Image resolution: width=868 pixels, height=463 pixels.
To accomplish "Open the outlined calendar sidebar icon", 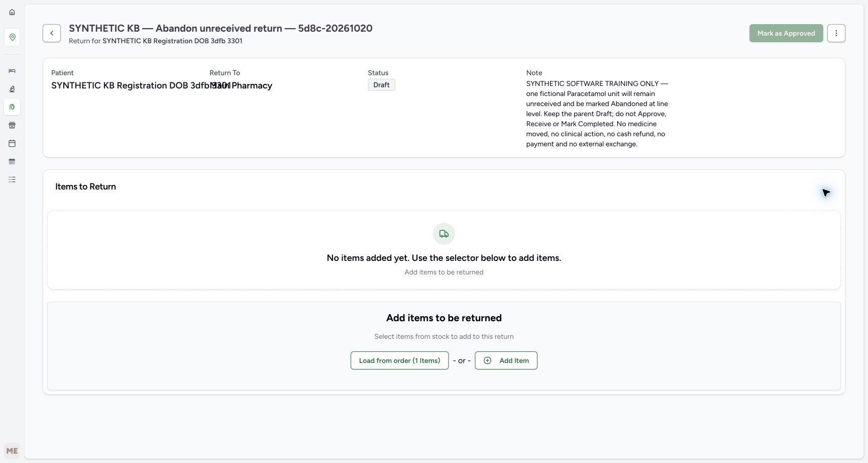I will point(12,143).
